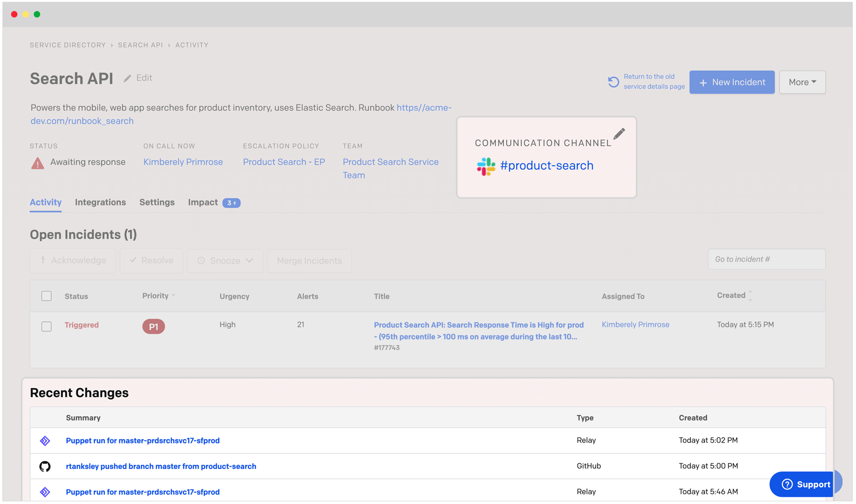Open the Impact tab

click(203, 202)
